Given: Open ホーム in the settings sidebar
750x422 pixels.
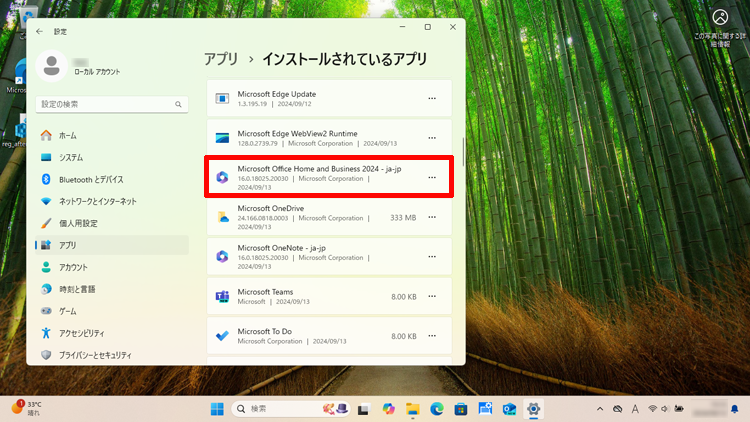Looking at the screenshot, I should pyautogui.click(x=67, y=135).
